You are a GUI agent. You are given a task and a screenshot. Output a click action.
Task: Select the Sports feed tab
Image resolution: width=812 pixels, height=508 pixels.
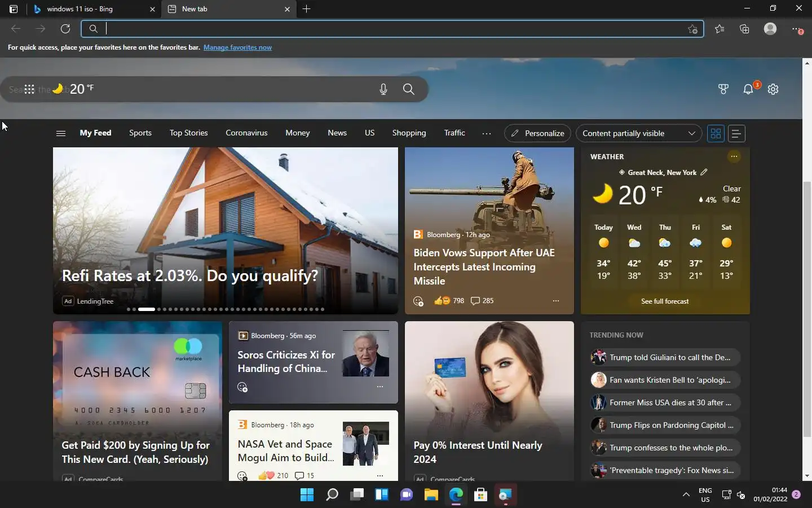point(140,133)
